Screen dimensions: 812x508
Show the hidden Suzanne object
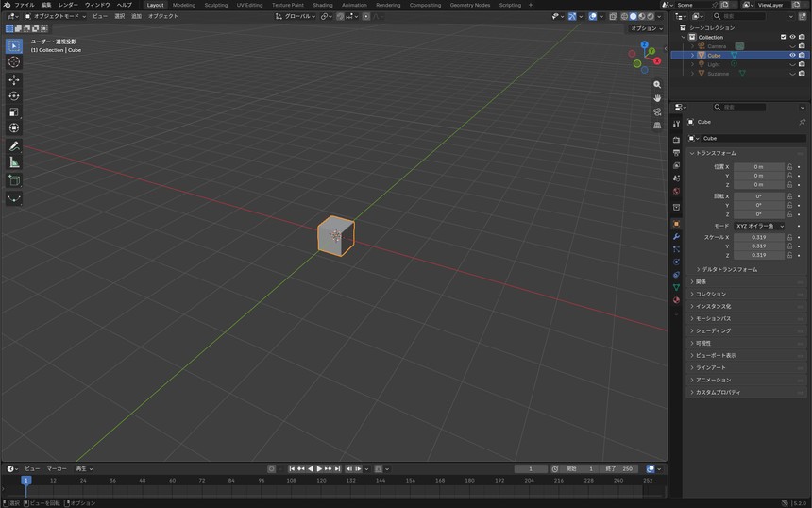coord(792,74)
